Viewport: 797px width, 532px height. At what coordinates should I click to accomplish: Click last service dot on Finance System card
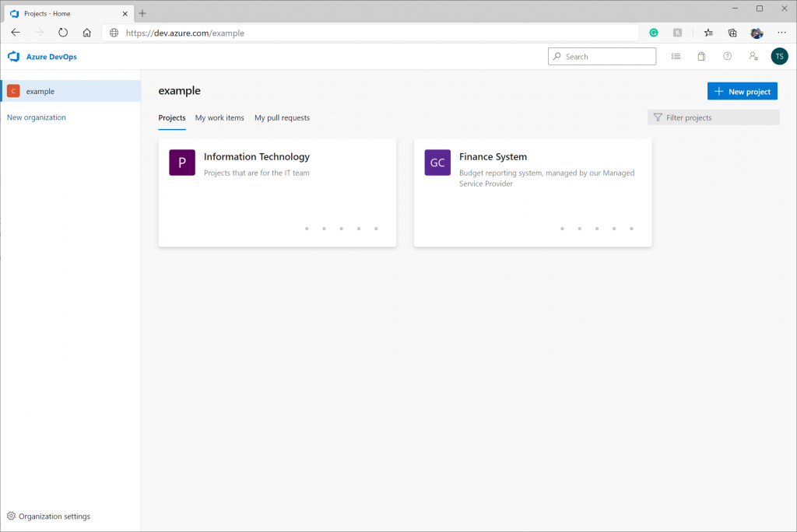[x=631, y=229]
